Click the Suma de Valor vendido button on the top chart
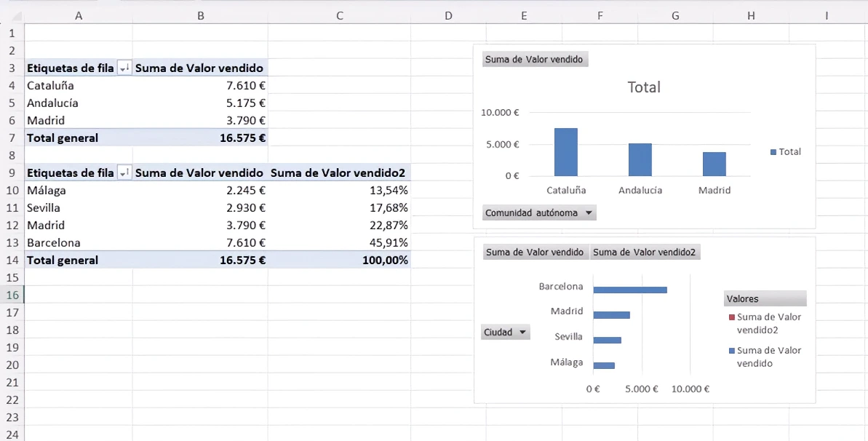This screenshot has width=868, height=441. (535, 59)
